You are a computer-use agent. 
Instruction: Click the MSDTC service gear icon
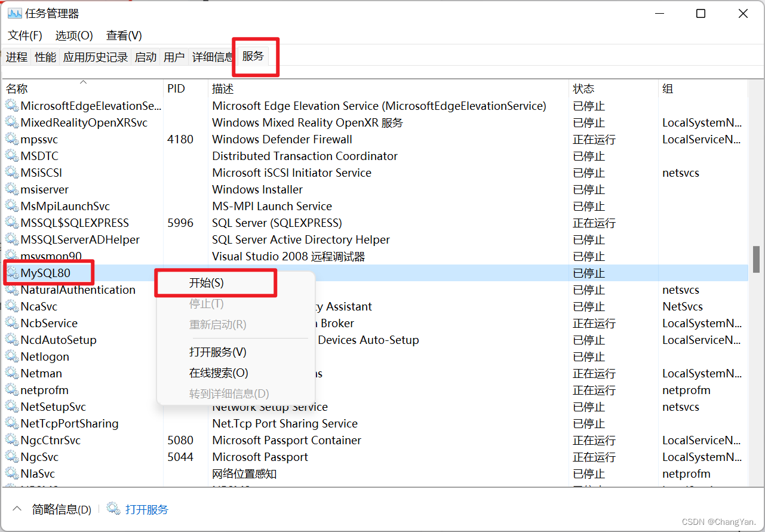click(x=12, y=156)
